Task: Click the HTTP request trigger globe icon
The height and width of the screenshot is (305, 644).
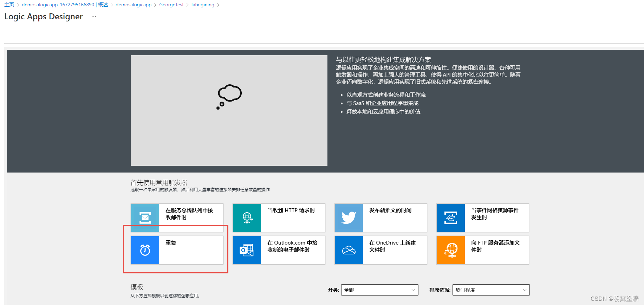Action: (x=247, y=218)
